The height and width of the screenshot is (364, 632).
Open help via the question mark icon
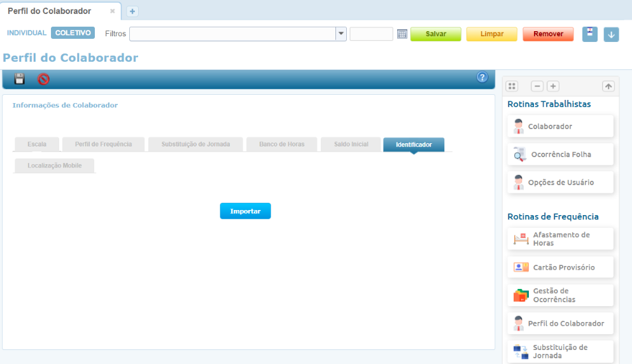click(x=482, y=78)
